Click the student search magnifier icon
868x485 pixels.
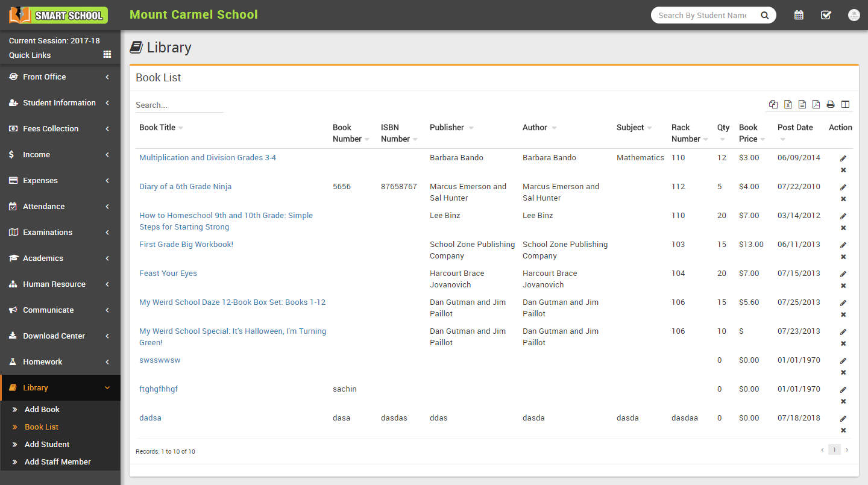click(764, 16)
